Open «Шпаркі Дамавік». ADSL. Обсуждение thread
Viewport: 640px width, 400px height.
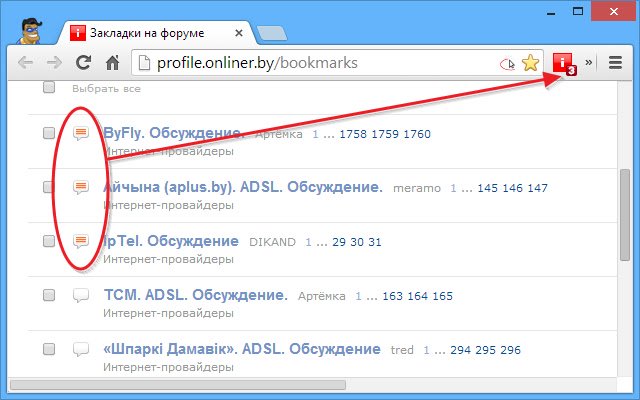click(242, 349)
